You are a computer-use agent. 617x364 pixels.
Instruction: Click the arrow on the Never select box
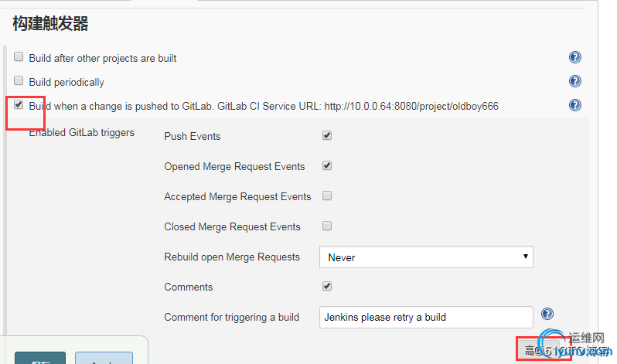(525, 257)
